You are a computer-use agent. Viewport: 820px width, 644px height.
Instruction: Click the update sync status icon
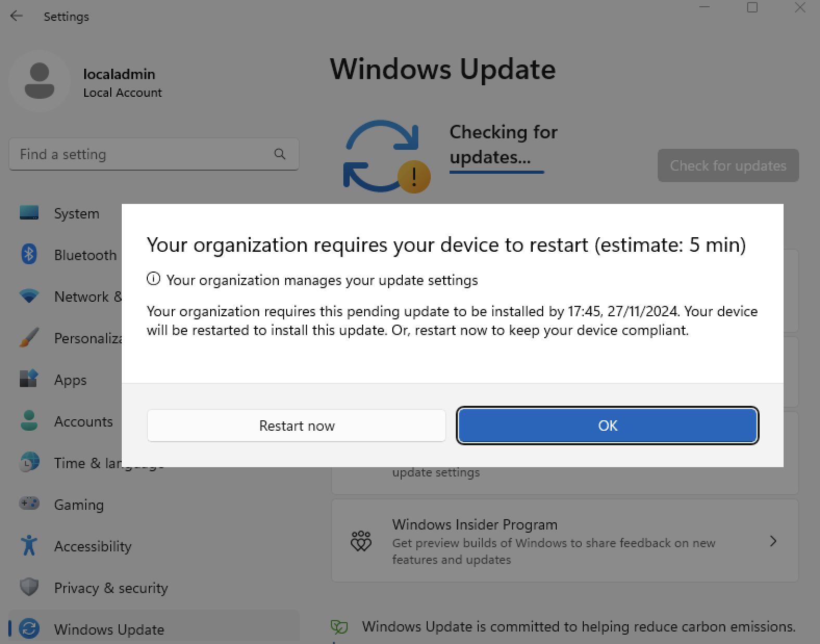click(x=387, y=156)
